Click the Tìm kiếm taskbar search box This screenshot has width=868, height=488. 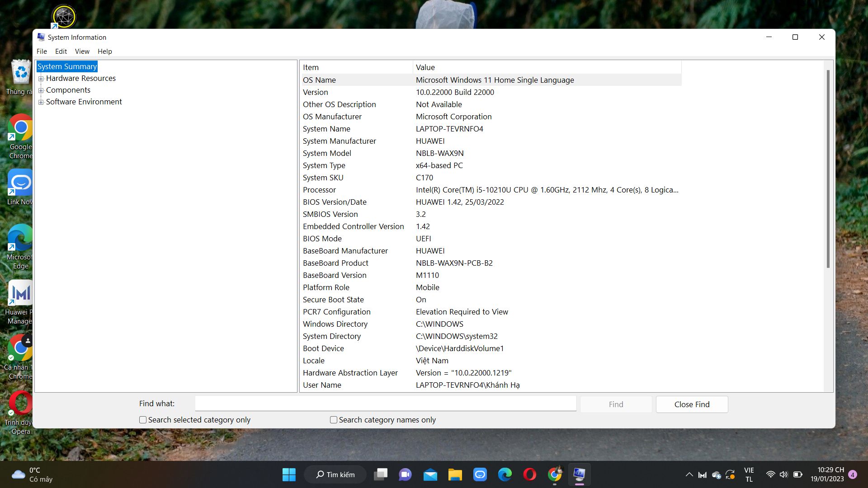coord(335,474)
